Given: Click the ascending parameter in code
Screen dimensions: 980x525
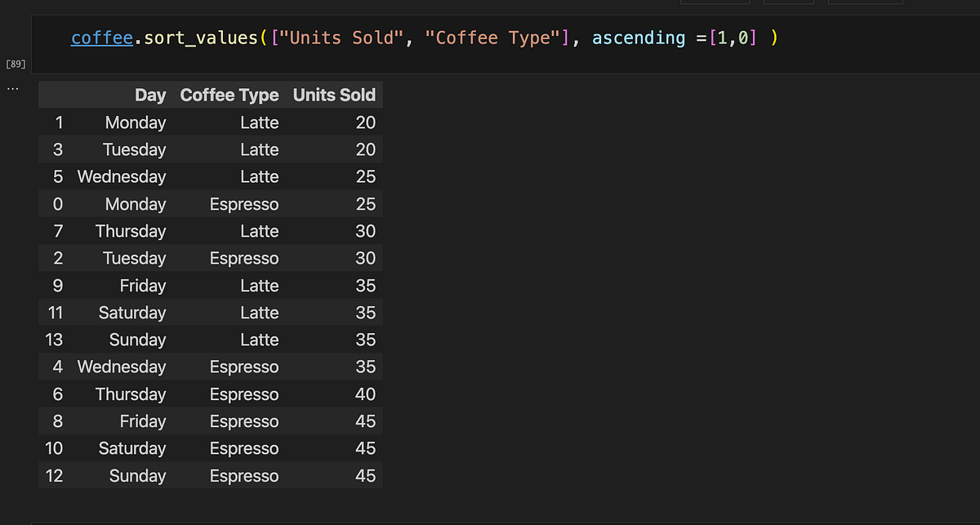Looking at the screenshot, I should coord(639,38).
